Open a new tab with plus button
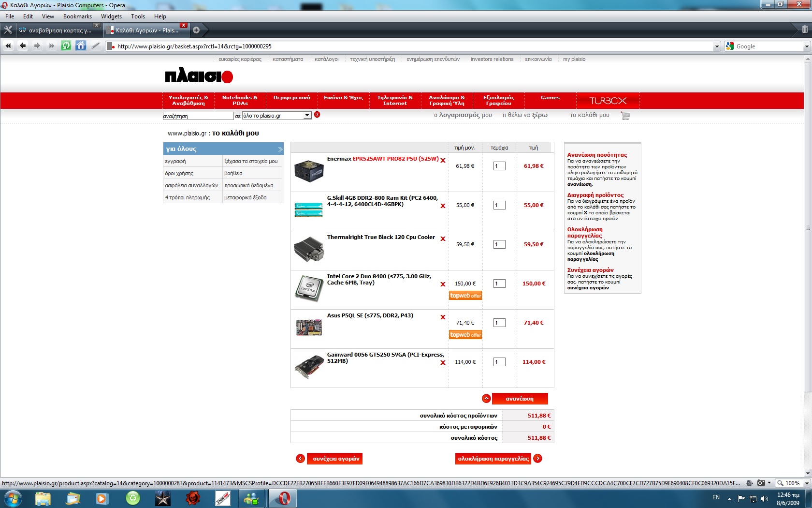This screenshot has width=812, height=508. click(196, 30)
